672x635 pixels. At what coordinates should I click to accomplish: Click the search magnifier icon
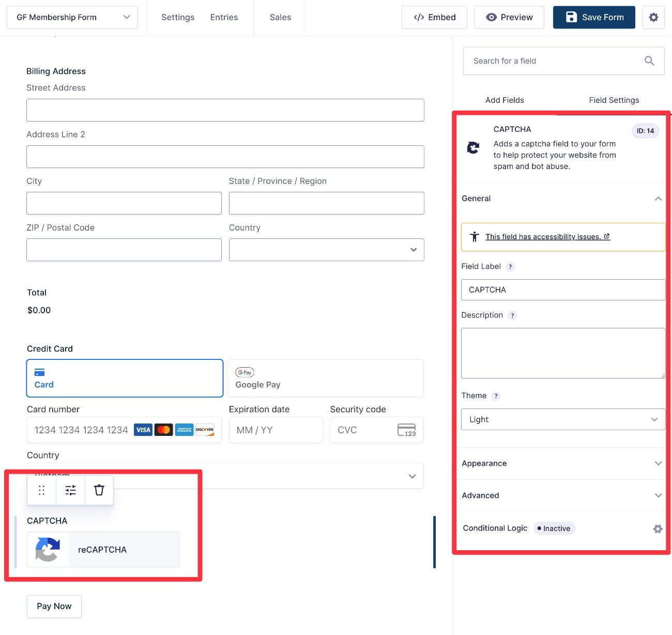click(x=649, y=61)
